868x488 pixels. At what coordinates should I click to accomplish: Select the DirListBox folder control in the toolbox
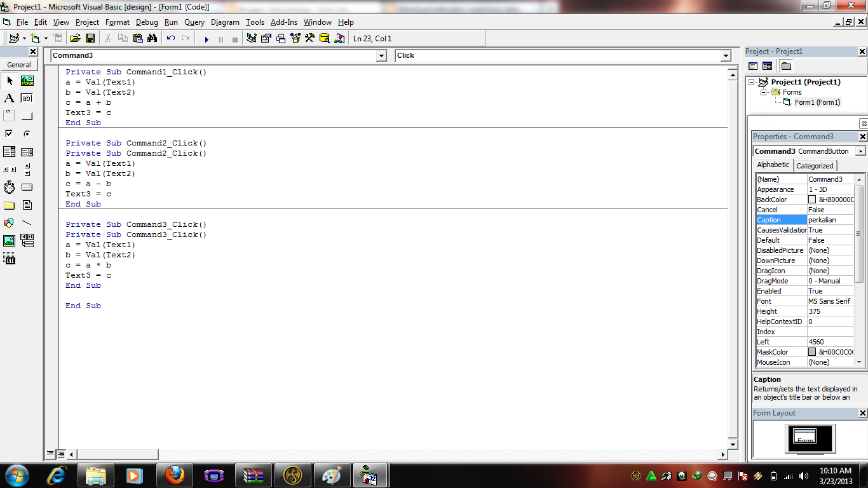pyautogui.click(x=10, y=205)
